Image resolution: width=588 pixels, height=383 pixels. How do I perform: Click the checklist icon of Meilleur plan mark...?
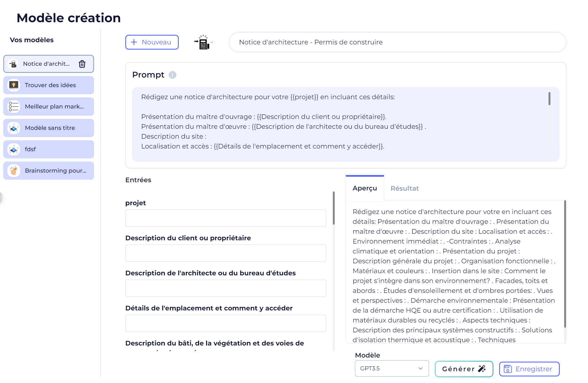pos(14,107)
